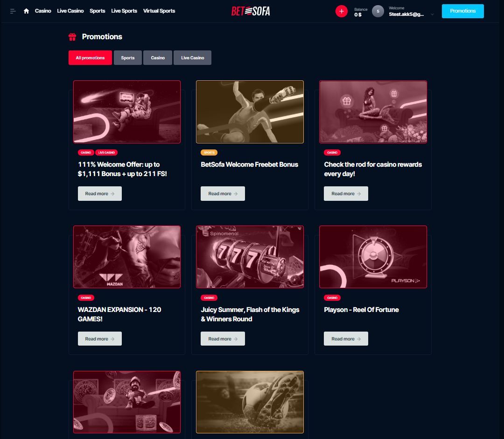Click the blue Promotions button
504x439 pixels.
(462, 11)
